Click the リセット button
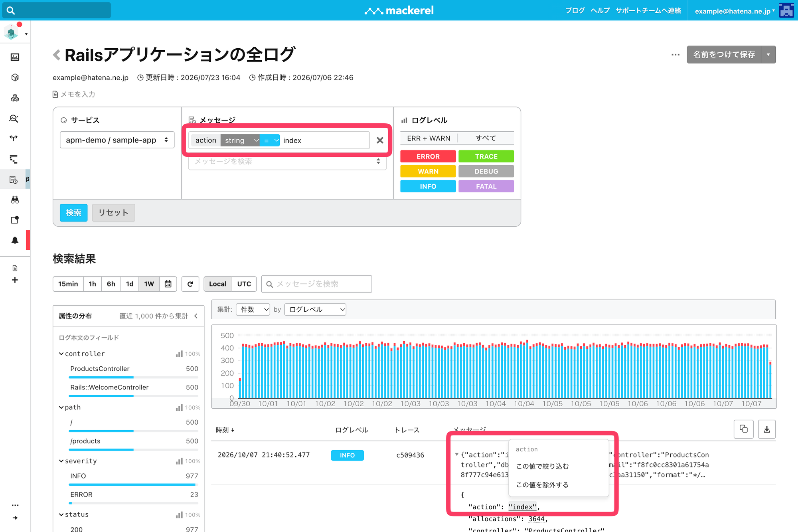 (x=113, y=213)
